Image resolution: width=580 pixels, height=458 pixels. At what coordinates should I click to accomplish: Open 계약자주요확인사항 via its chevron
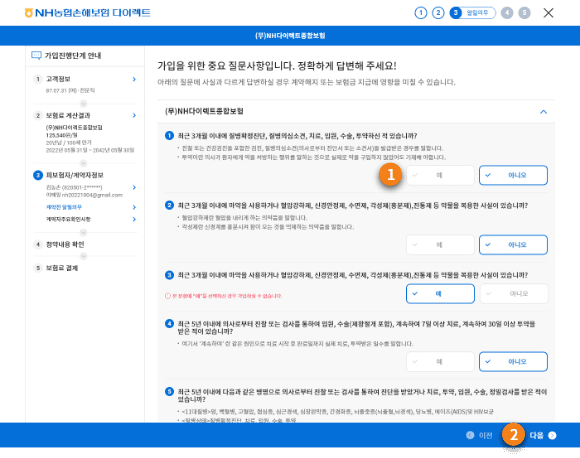(x=134, y=219)
